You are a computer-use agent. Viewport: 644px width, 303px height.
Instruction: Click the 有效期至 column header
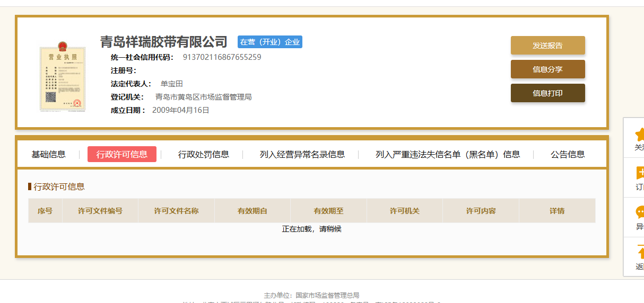click(329, 211)
